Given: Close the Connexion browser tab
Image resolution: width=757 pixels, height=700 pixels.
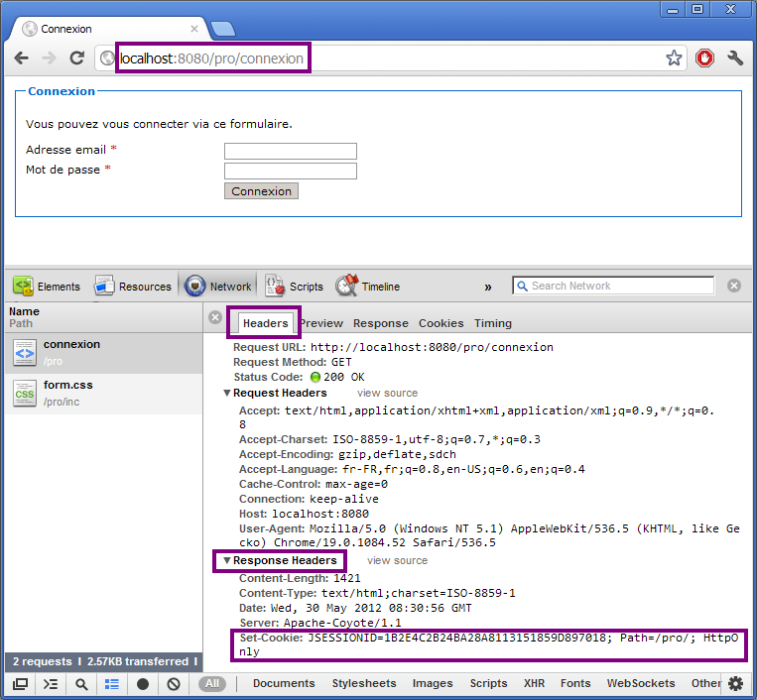Looking at the screenshot, I should tap(194, 29).
